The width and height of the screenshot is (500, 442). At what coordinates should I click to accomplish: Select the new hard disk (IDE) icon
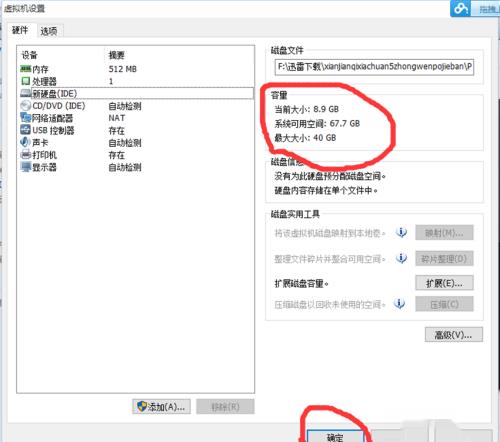[x=26, y=93]
